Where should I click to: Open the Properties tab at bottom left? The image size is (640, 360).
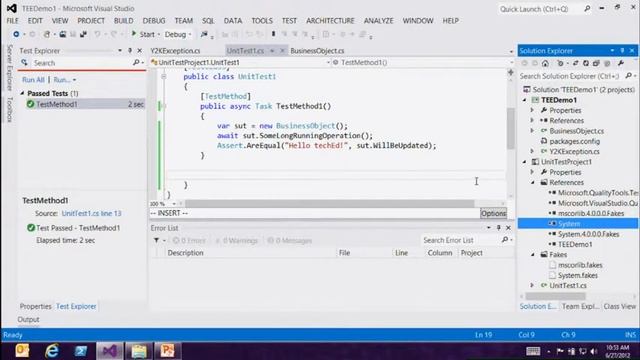click(36, 306)
